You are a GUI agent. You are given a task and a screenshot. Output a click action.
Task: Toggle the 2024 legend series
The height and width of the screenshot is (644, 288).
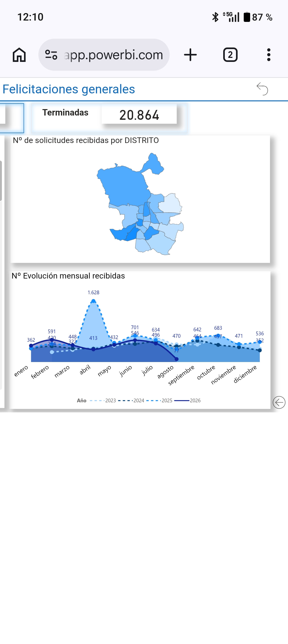coord(131,400)
